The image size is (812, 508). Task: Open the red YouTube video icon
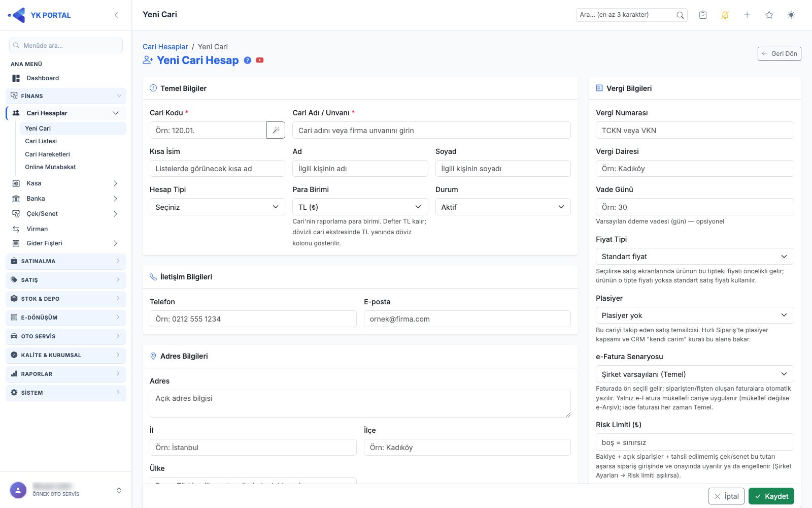260,60
